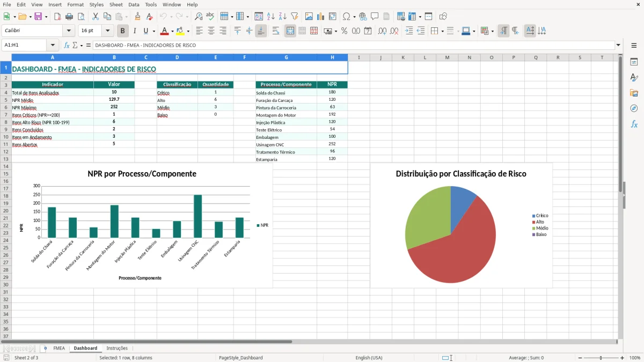Open the Data menu
The width and height of the screenshot is (644, 362).
134,4
